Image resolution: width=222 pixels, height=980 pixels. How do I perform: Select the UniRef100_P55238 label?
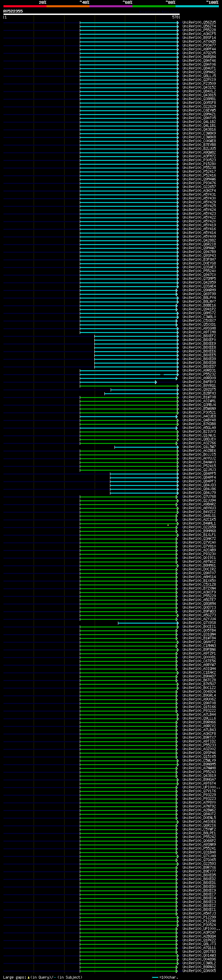click(x=199, y=168)
